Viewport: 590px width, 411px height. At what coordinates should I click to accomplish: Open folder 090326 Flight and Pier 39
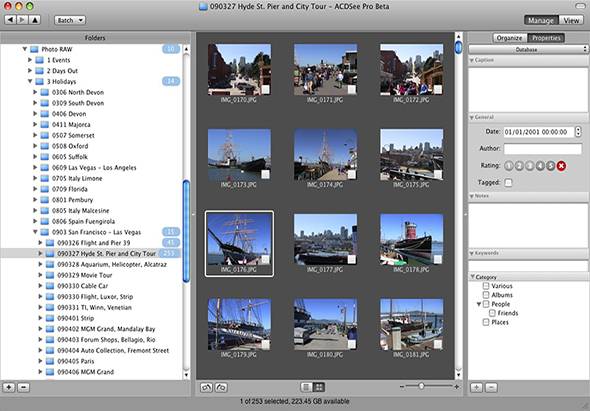pos(94,243)
